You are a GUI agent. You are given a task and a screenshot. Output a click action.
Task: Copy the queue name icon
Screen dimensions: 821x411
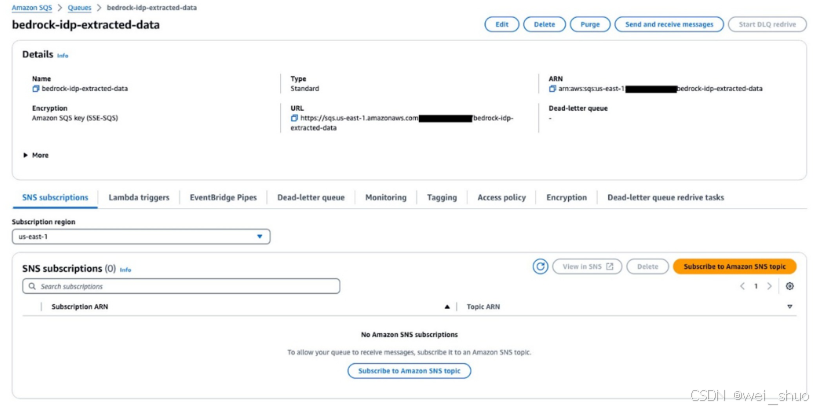(x=36, y=89)
